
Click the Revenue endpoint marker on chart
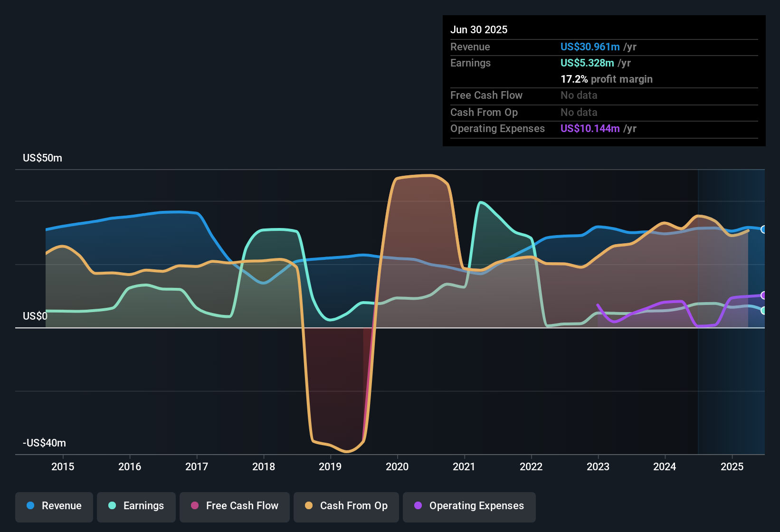coord(764,229)
